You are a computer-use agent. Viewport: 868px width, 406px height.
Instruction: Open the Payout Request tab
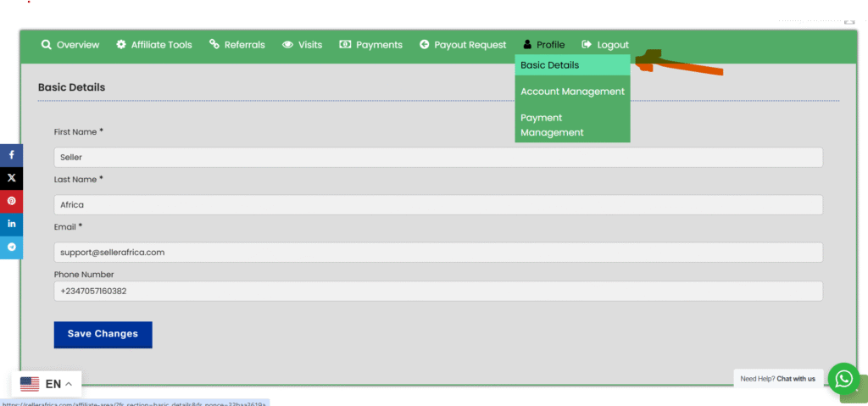[463, 45]
